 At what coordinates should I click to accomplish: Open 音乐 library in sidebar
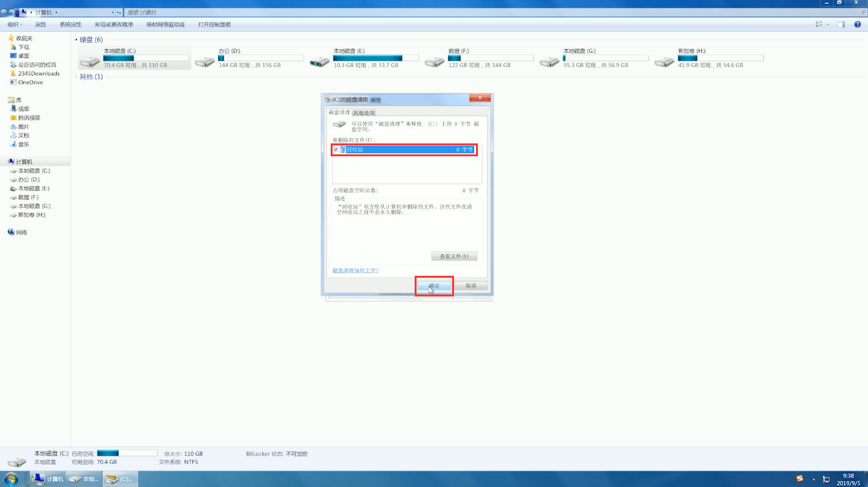coord(19,144)
